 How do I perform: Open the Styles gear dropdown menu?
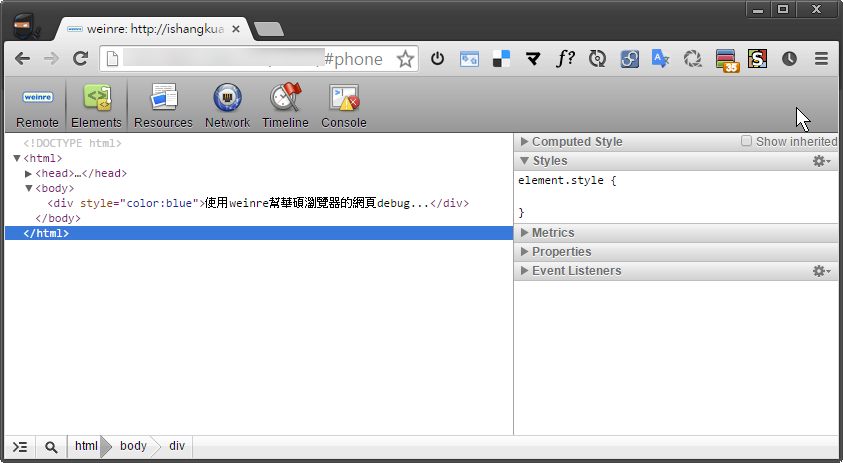tap(821, 161)
